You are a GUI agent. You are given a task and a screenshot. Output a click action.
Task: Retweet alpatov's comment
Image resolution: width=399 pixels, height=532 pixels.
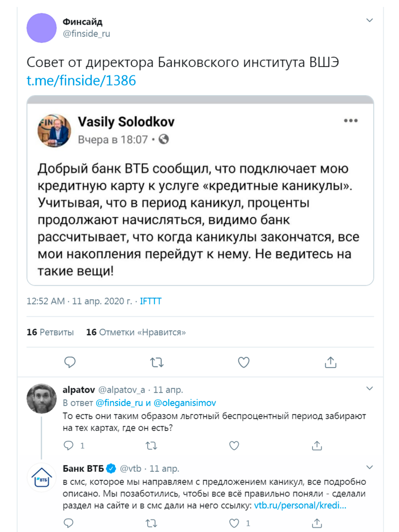point(152,446)
